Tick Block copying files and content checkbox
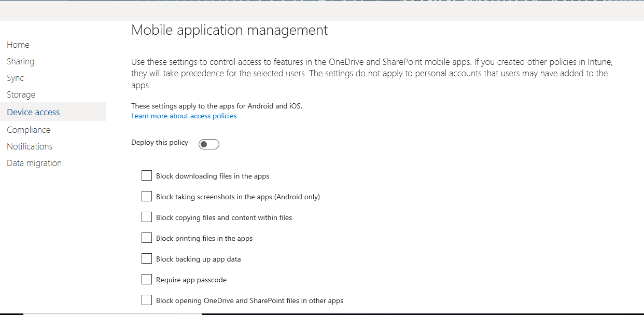 click(x=147, y=217)
